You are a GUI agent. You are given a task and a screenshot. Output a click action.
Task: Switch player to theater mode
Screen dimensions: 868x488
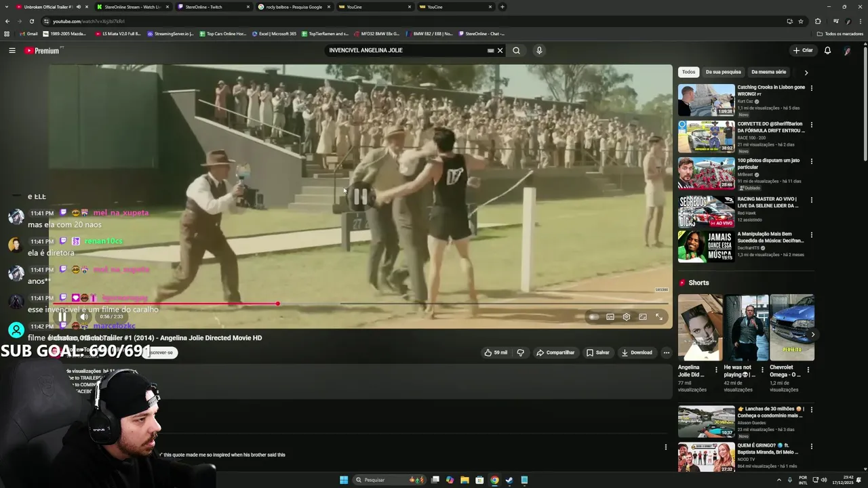[x=643, y=317]
